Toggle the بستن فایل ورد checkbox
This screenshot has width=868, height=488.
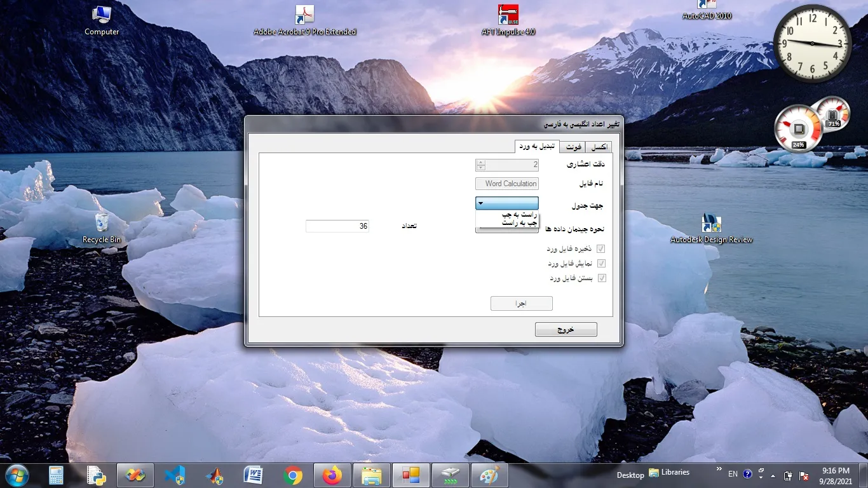(600, 278)
